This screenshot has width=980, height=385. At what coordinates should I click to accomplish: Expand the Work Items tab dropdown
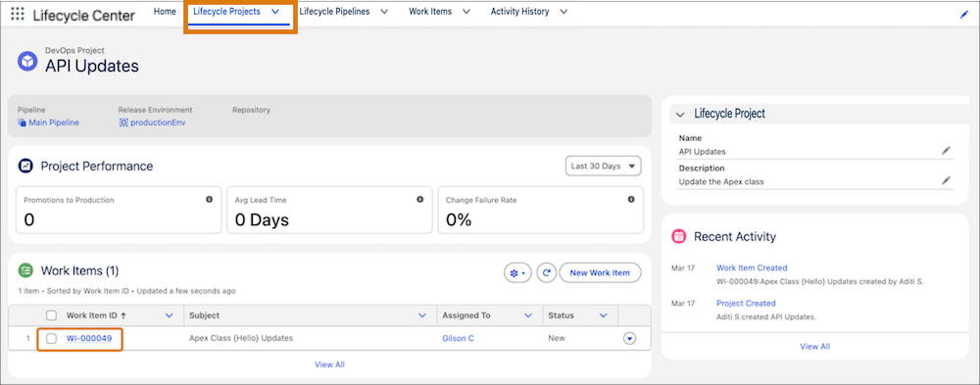tap(466, 12)
